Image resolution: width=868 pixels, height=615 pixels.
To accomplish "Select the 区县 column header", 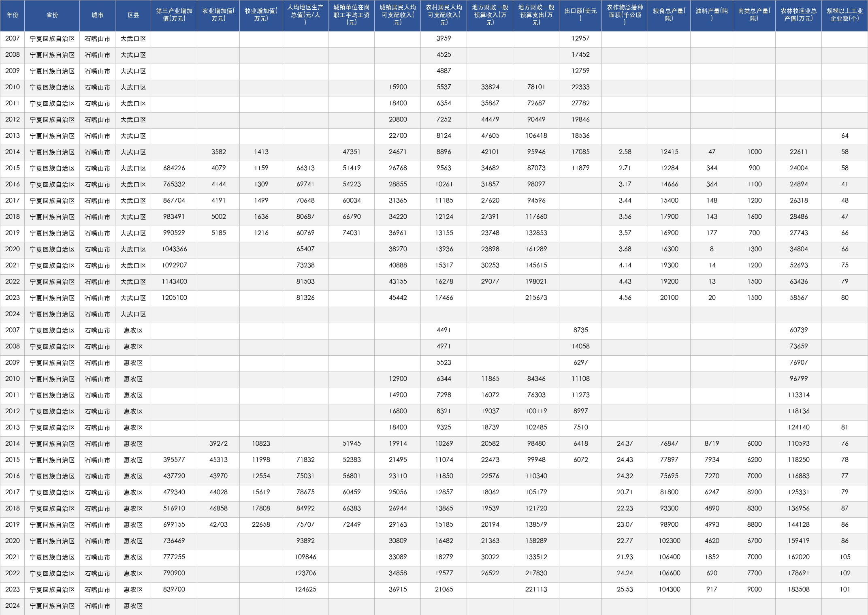I will pos(133,15).
